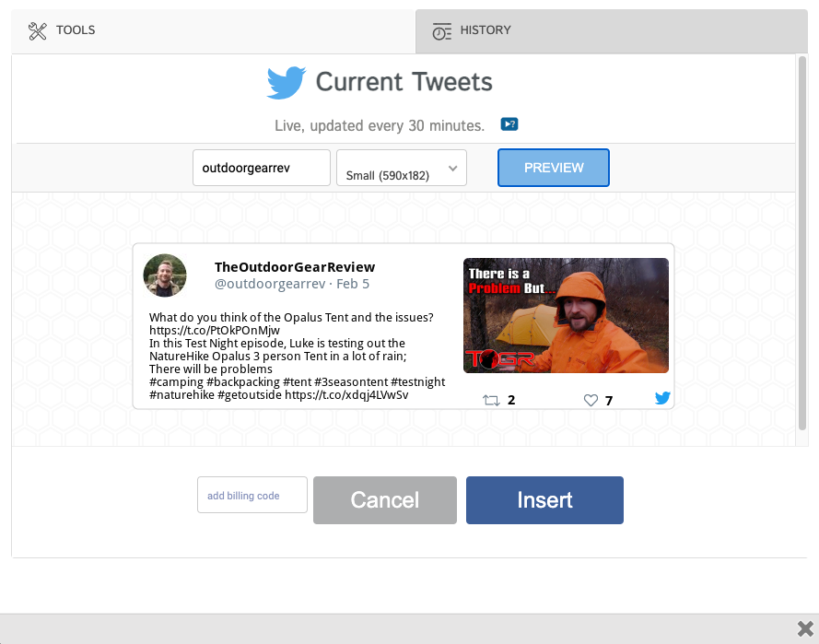Click the small Twitter bird in tweet card
Screen dimensions: 819x644
662,398
